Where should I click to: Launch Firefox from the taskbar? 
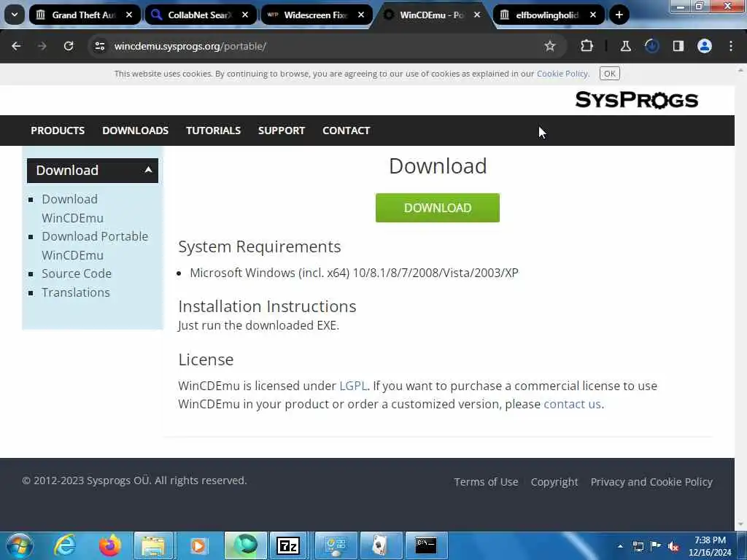[109, 545]
